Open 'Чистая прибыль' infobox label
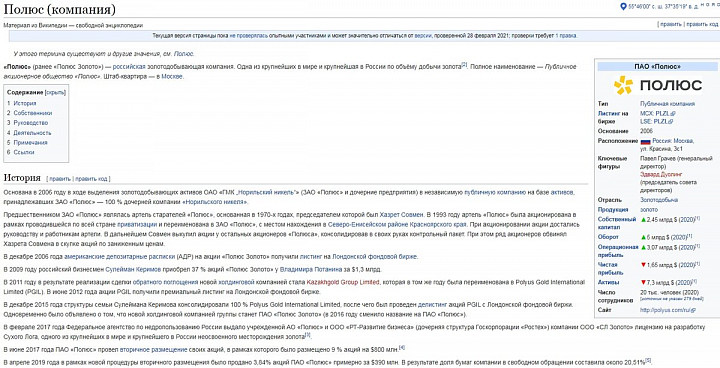This screenshot has width=720, height=368. point(610,268)
